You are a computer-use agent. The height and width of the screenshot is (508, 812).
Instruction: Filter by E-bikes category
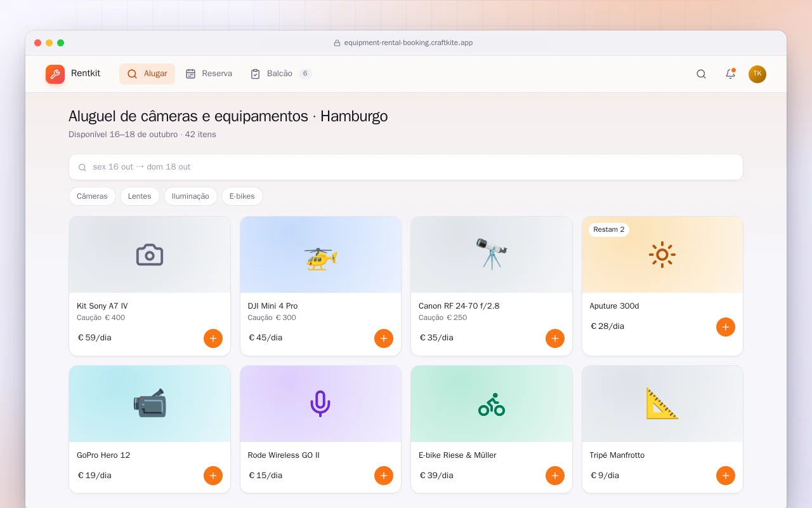242,196
